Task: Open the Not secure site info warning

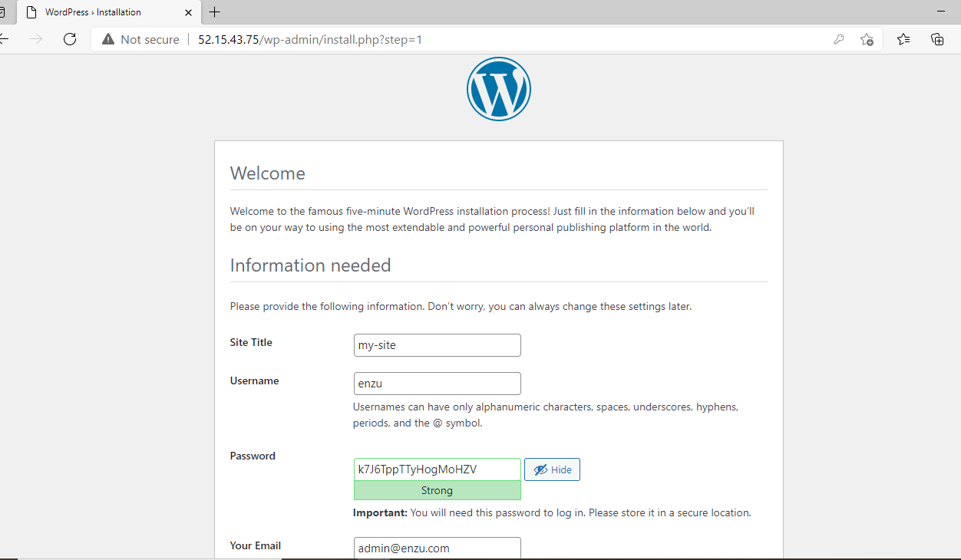Action: click(x=140, y=39)
